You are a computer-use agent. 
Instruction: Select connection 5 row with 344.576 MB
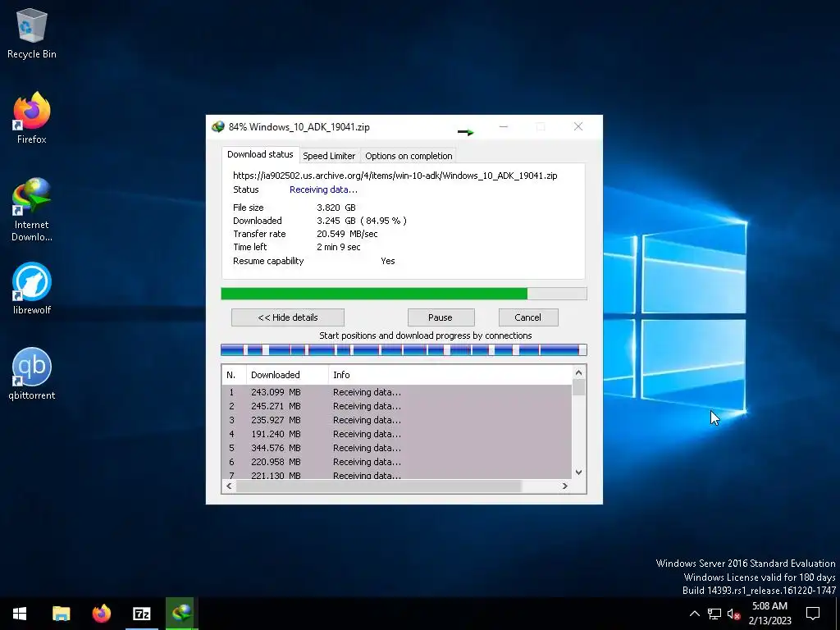397,448
